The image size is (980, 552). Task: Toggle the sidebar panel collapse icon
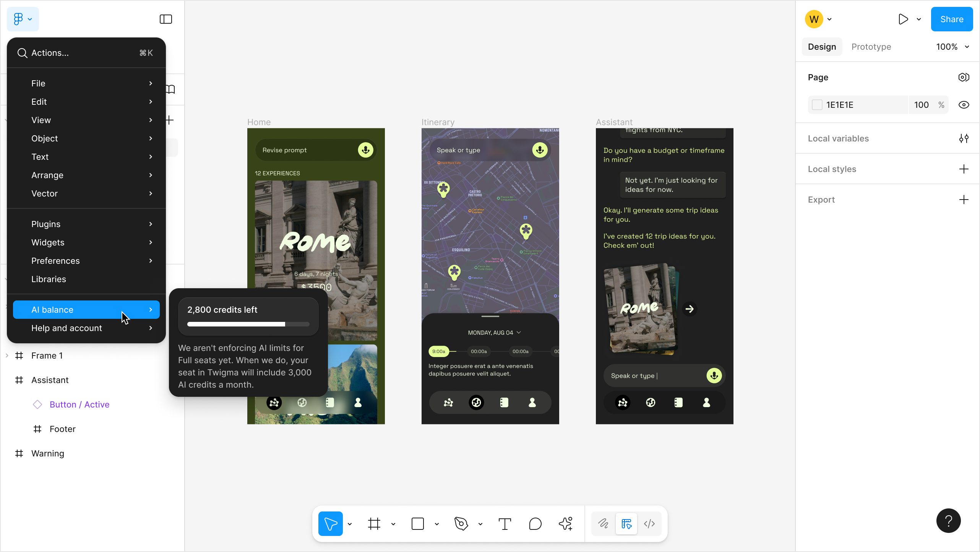pyautogui.click(x=165, y=19)
